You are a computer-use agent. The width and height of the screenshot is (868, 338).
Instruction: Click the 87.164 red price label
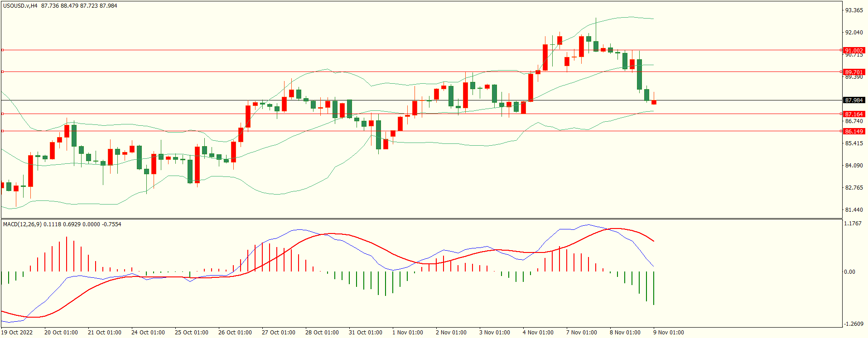(x=854, y=114)
